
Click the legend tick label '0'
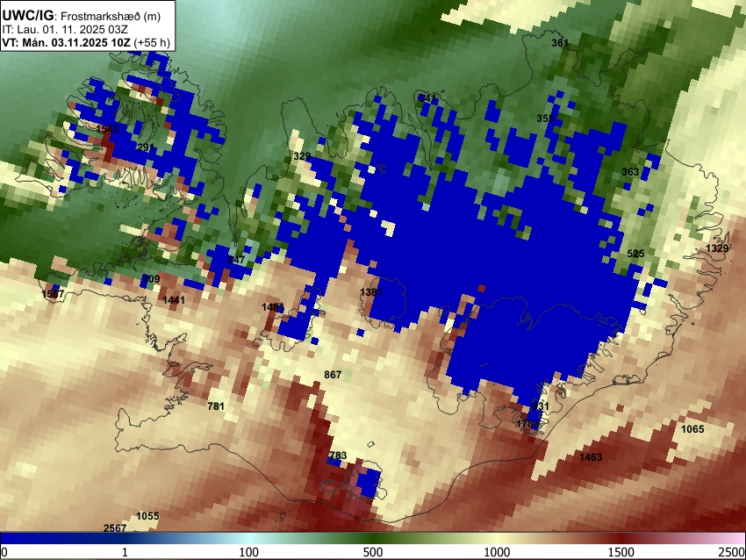(x=4, y=552)
